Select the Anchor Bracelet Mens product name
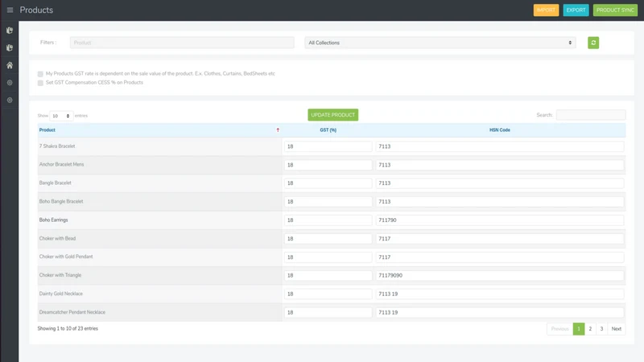This screenshot has height=362, width=644. click(x=62, y=164)
